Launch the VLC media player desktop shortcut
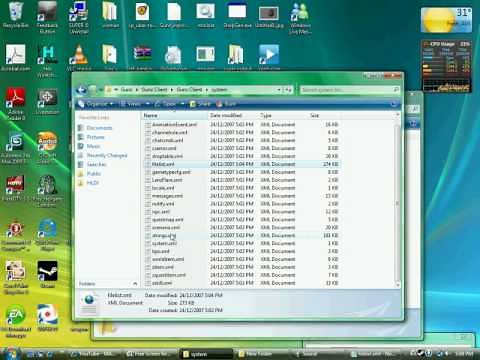 [79, 57]
